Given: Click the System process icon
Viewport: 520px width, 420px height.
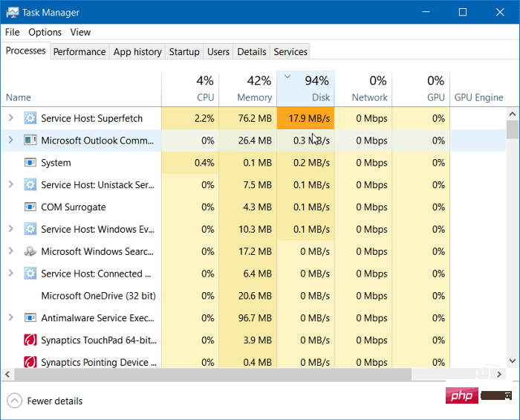Looking at the screenshot, I should [30, 163].
